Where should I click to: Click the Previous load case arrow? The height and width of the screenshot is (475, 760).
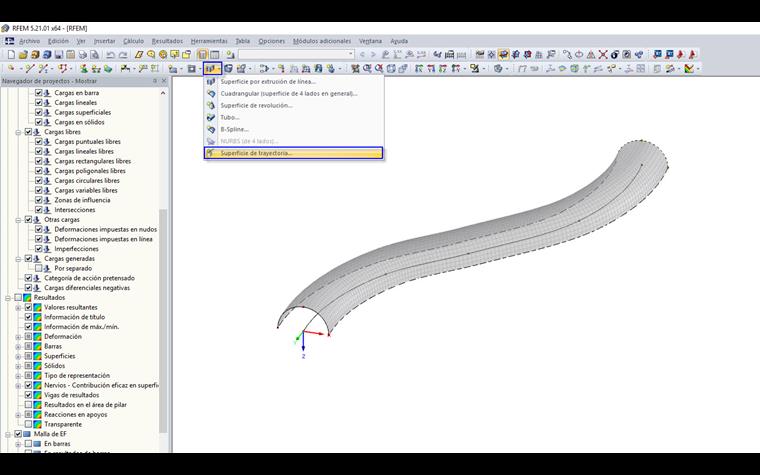(362, 55)
